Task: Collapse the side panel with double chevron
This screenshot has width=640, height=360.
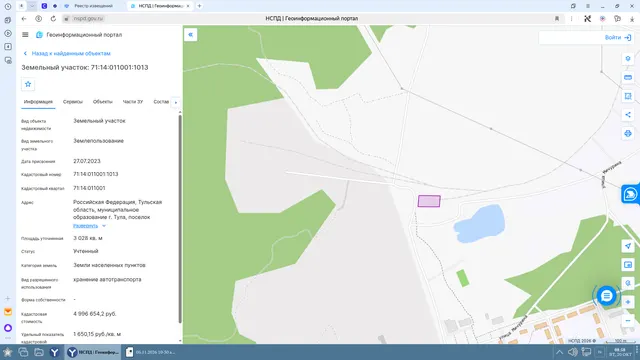Action: point(191,35)
